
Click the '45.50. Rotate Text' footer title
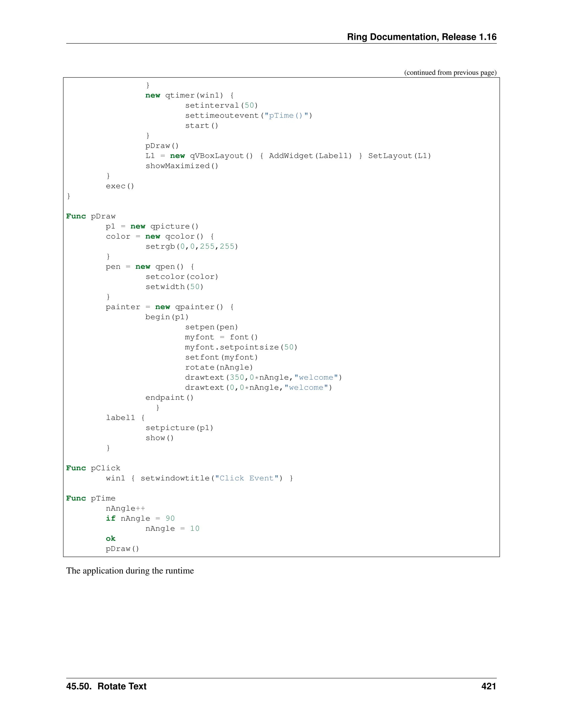click(x=106, y=686)
